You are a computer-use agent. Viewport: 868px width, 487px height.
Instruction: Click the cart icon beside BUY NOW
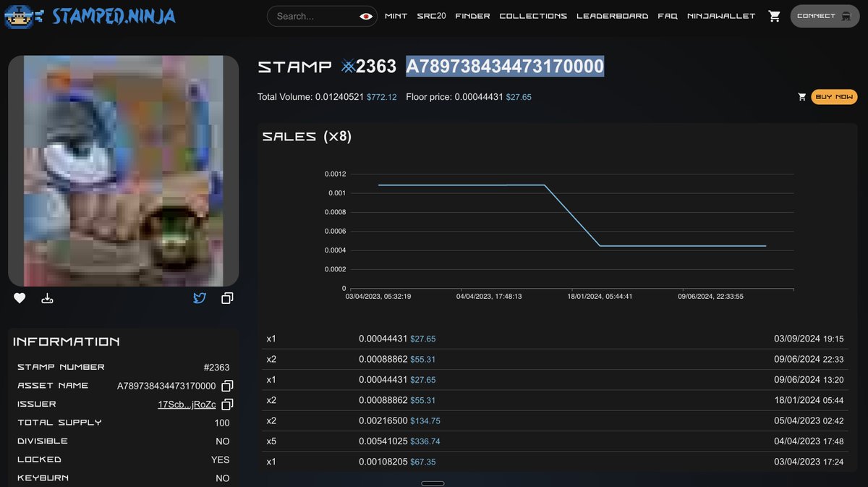pyautogui.click(x=801, y=96)
